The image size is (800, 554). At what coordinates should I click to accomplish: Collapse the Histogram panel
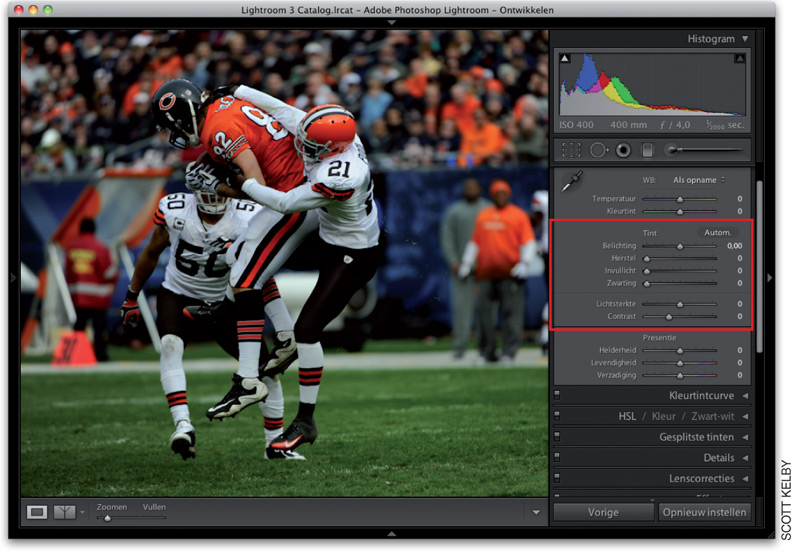745,39
